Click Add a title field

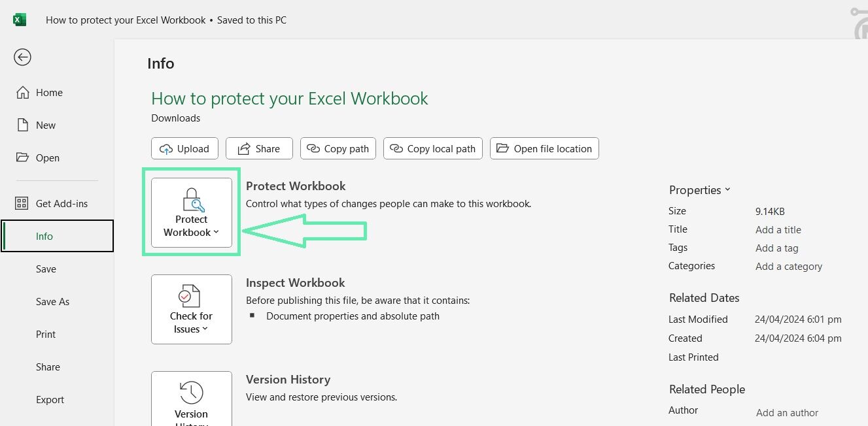click(x=778, y=230)
